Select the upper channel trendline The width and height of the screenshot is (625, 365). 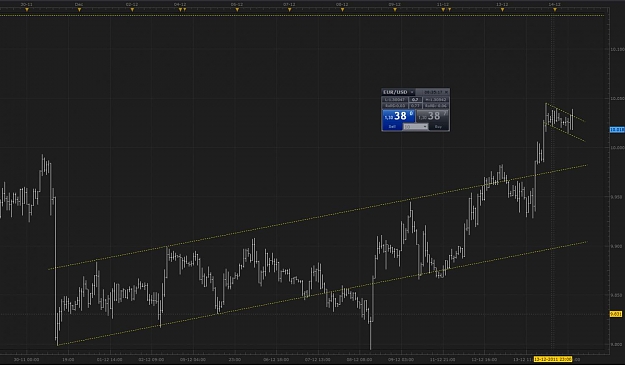pos(319,217)
